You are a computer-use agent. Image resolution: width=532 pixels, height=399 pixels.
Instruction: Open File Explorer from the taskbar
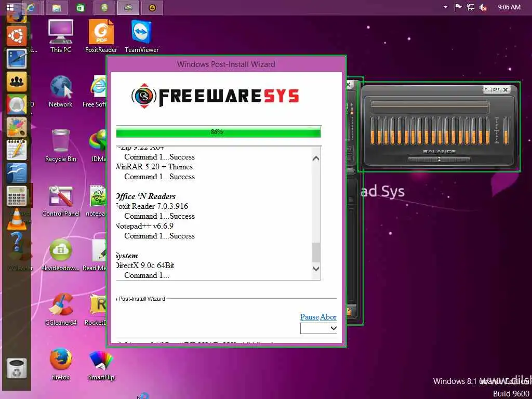56,7
